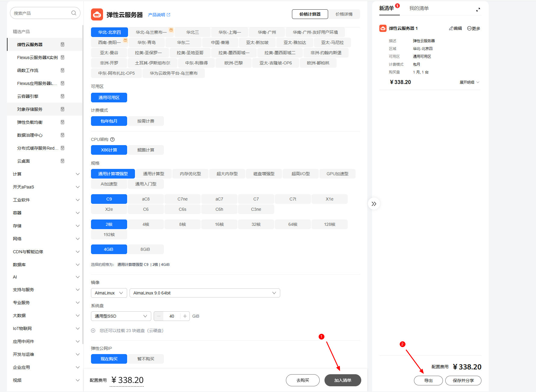Viewport: 536px width, 392px height.
Task: Open the 我的清单 tab
Action: (419, 8)
